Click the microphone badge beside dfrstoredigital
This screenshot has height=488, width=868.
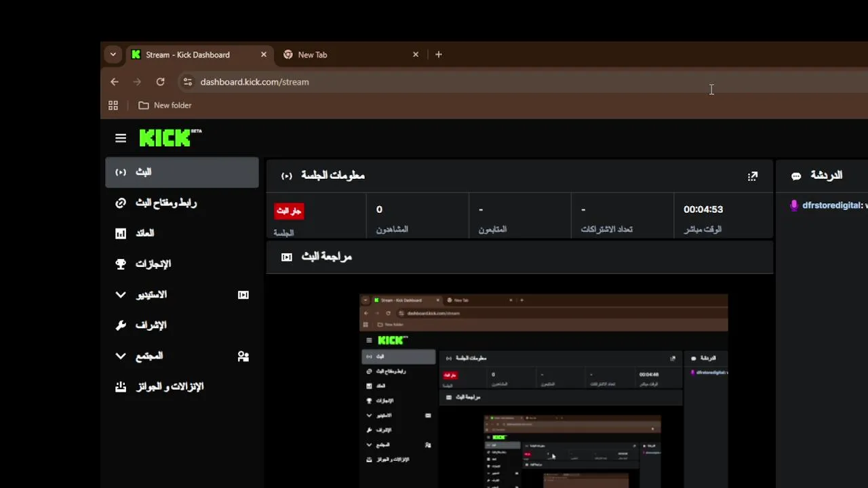[x=794, y=205]
